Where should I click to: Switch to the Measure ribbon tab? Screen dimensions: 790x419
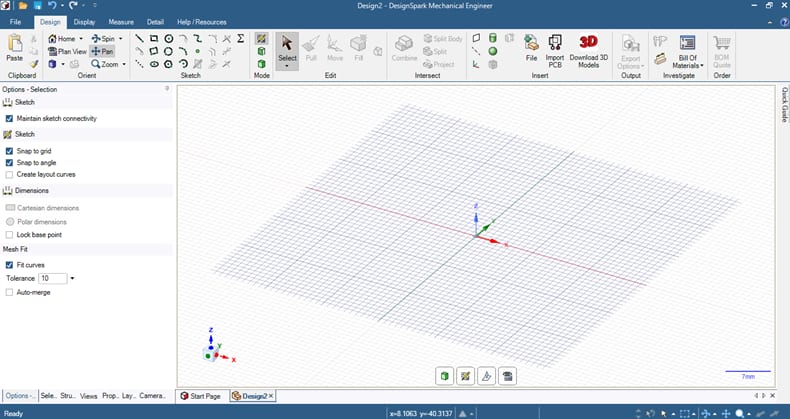[x=121, y=22]
